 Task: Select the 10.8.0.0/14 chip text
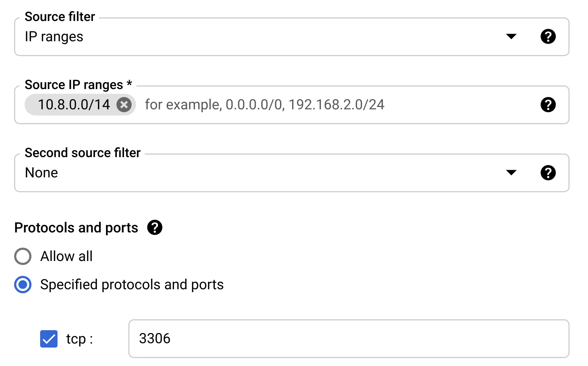click(x=74, y=105)
